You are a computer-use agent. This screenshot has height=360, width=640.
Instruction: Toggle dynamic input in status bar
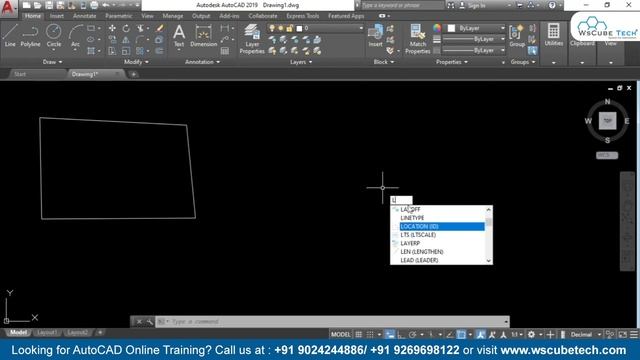(x=390, y=334)
